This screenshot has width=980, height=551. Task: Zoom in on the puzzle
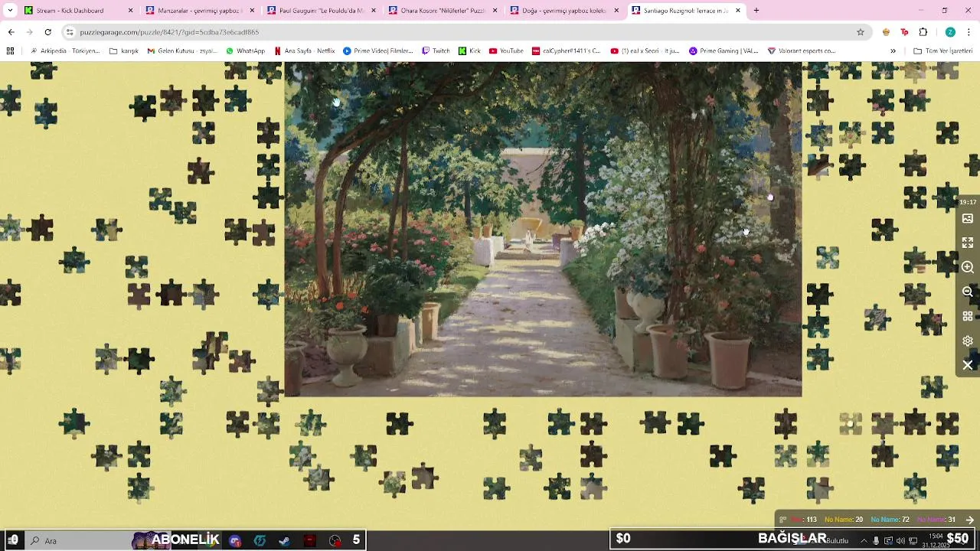click(x=968, y=267)
